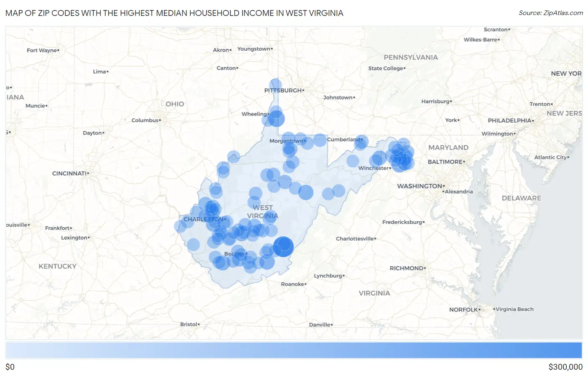Click the Wilmington city label
588x376 pixels.
pyautogui.click(x=497, y=134)
